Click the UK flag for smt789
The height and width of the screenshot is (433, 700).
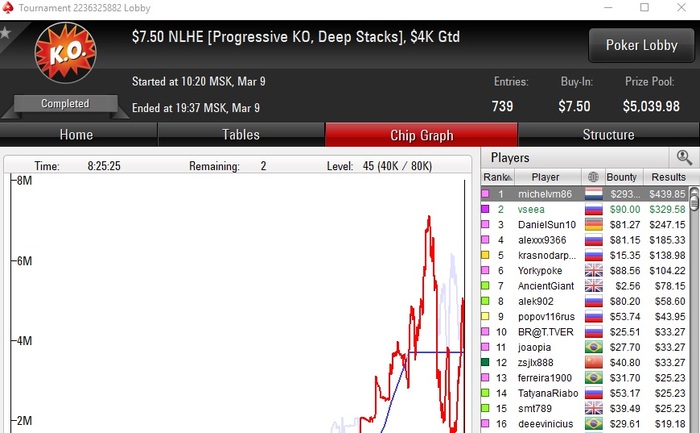594,408
